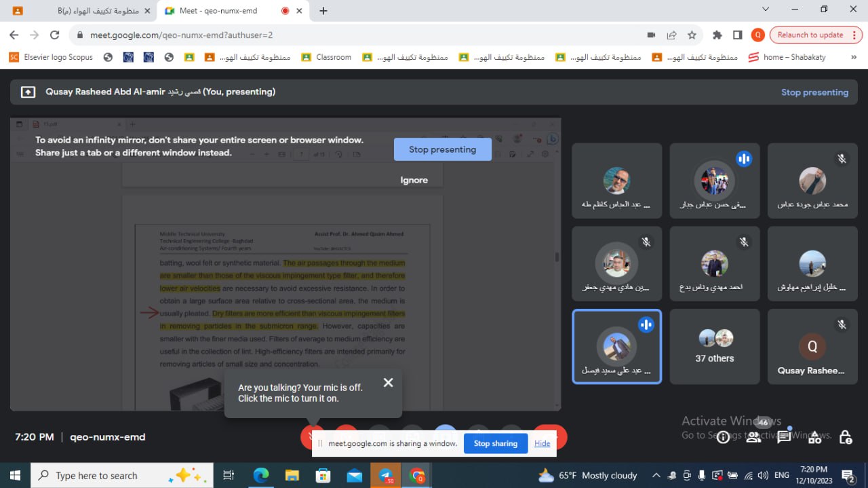The width and height of the screenshot is (868, 488).
Task: Open Chrome's side panel
Action: tap(738, 35)
